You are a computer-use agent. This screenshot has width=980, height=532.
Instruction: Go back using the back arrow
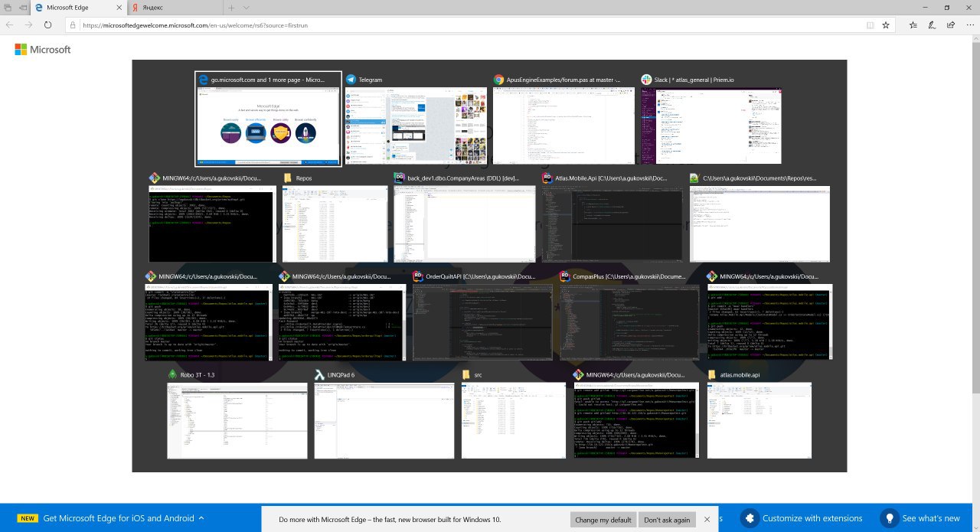[x=9, y=24]
